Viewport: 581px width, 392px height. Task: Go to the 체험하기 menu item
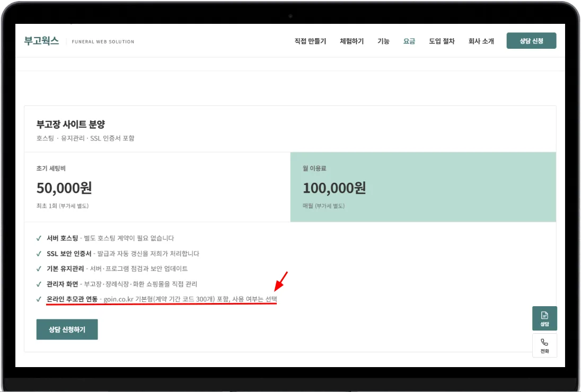click(351, 41)
